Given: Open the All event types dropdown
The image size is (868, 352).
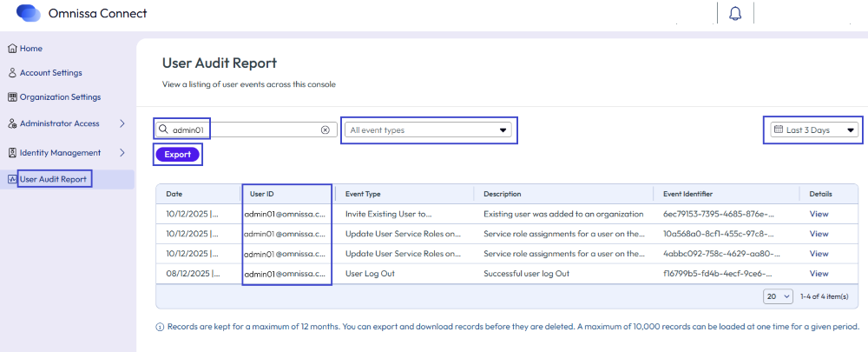Looking at the screenshot, I should coord(428,130).
